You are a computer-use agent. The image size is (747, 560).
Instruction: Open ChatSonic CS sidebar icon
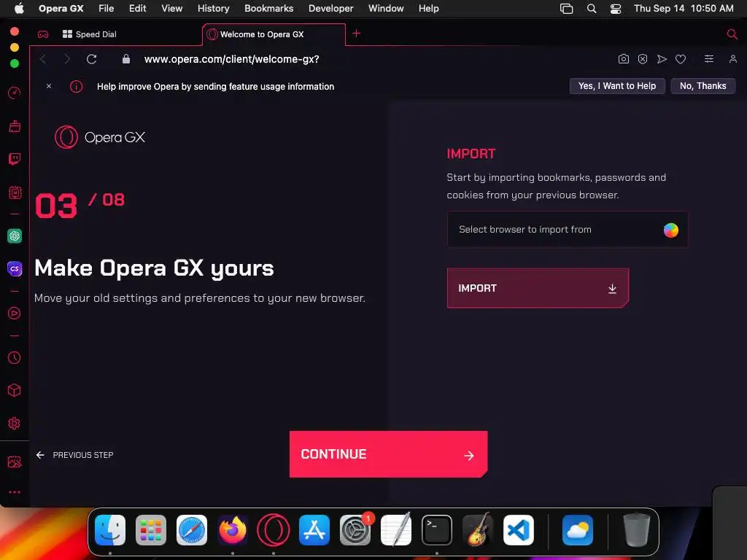point(15,268)
